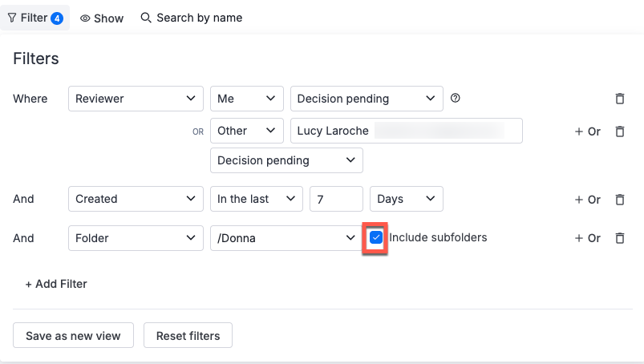Expand the /Donna folder dropdown
Viewport: 644px width, 364px height.
pos(284,238)
